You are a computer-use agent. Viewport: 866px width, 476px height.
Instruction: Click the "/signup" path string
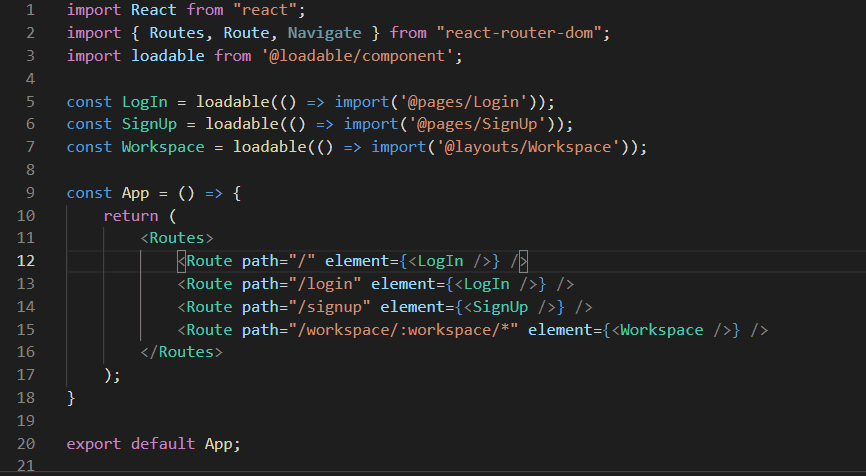tap(329, 307)
